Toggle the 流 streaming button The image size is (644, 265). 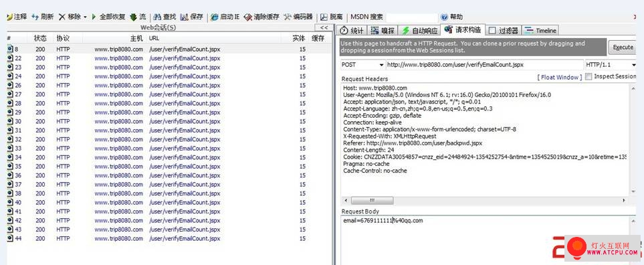click(138, 17)
